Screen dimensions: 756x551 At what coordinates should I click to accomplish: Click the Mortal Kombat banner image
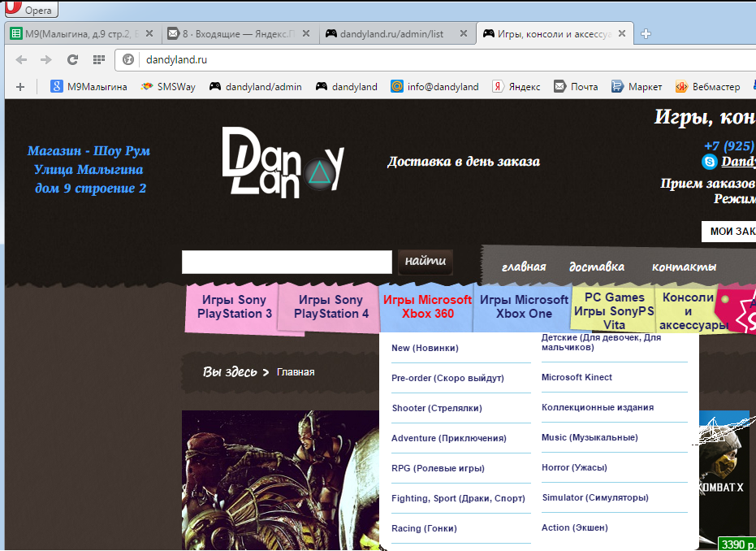pos(281,480)
